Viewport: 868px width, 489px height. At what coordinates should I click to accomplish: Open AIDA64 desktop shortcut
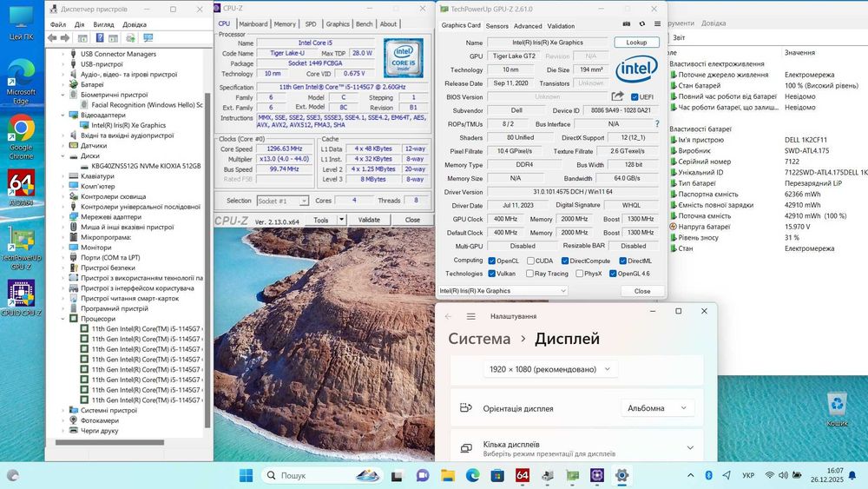click(21, 188)
